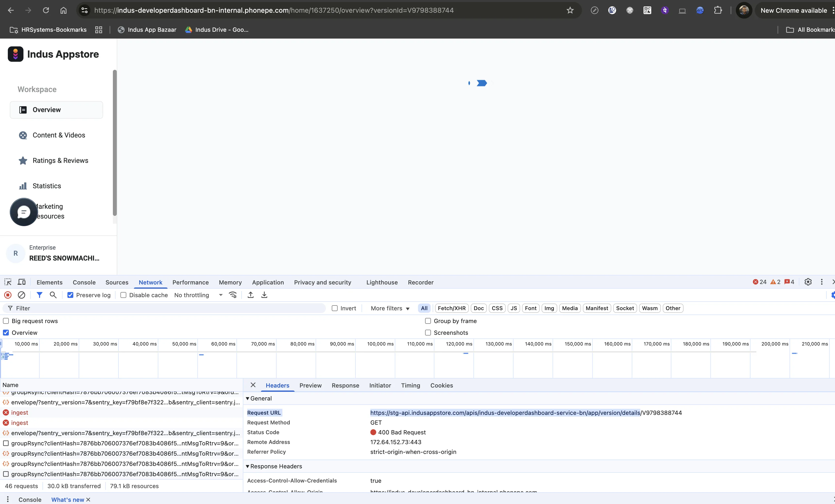The height and width of the screenshot is (504, 835).
Task: Toggle the device toolbar icon
Action: pos(22,282)
